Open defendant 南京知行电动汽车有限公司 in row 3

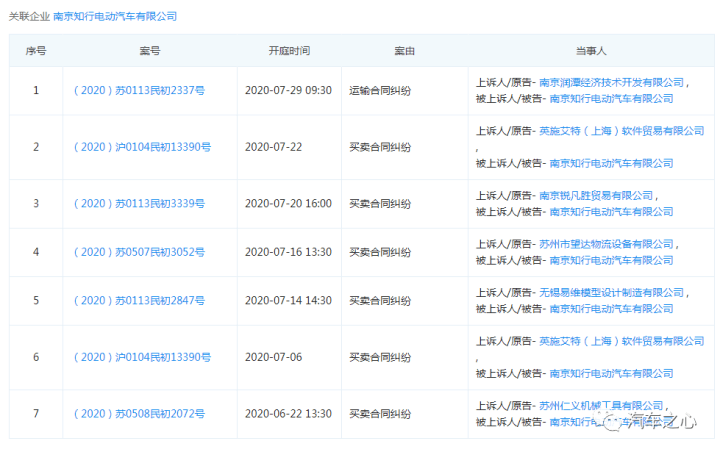pyautogui.click(x=611, y=212)
